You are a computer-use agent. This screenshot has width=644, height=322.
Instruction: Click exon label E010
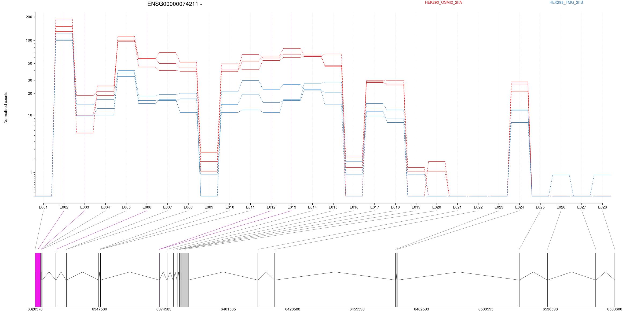click(x=230, y=207)
